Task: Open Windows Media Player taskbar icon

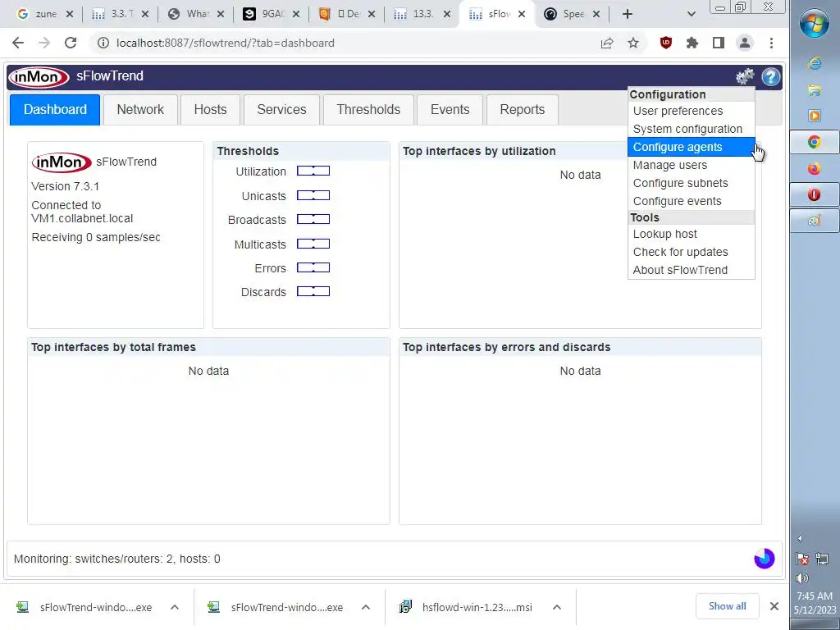Action: pyautogui.click(x=815, y=116)
